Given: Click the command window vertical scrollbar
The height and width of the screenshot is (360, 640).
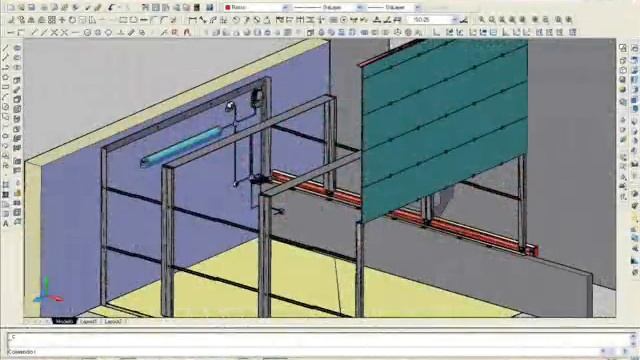Looking at the screenshot, I should coord(633,340).
